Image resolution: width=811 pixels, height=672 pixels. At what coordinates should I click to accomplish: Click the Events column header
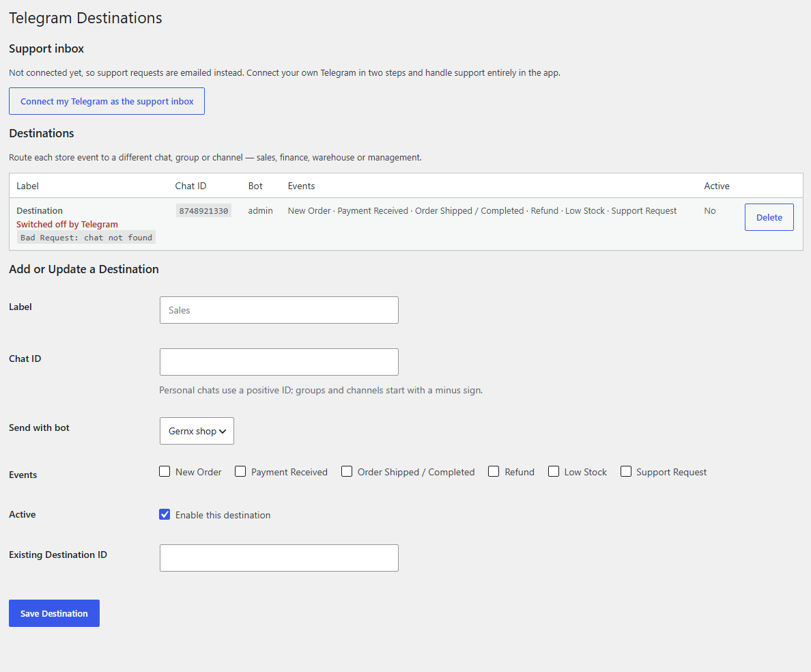301,186
